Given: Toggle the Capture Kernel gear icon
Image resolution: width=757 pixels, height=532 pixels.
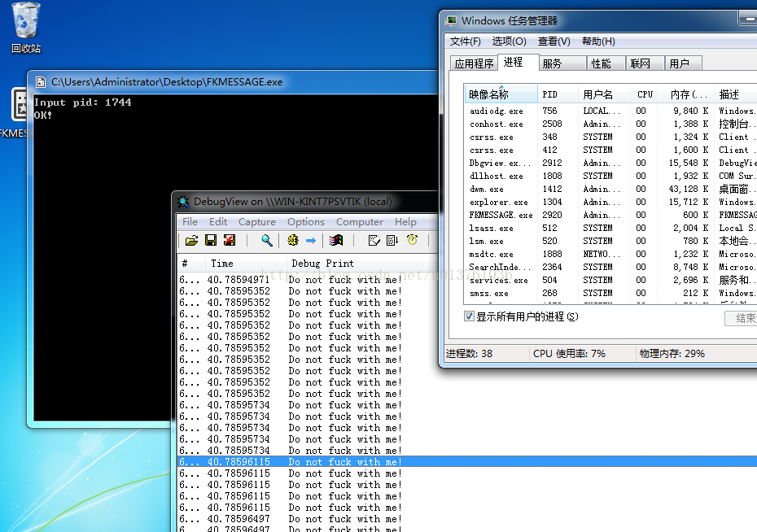Looking at the screenshot, I should (292, 240).
